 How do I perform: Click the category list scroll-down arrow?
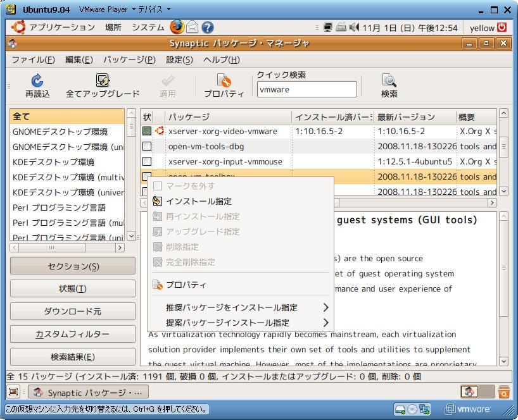(131, 236)
